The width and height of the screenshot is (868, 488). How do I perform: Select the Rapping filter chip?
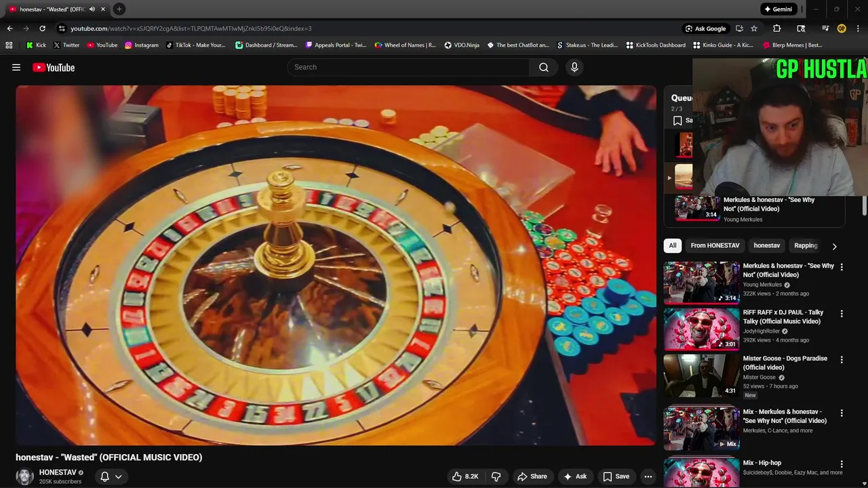(806, 245)
